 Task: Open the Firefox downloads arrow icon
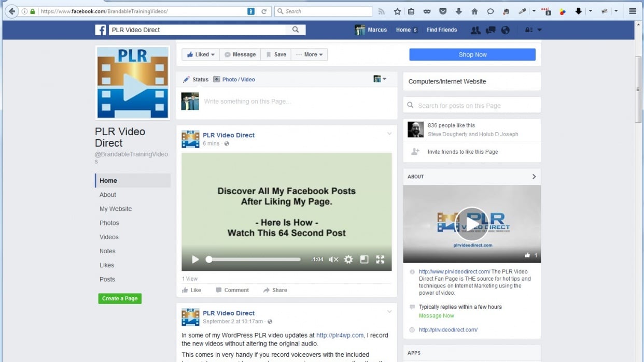pos(458,11)
